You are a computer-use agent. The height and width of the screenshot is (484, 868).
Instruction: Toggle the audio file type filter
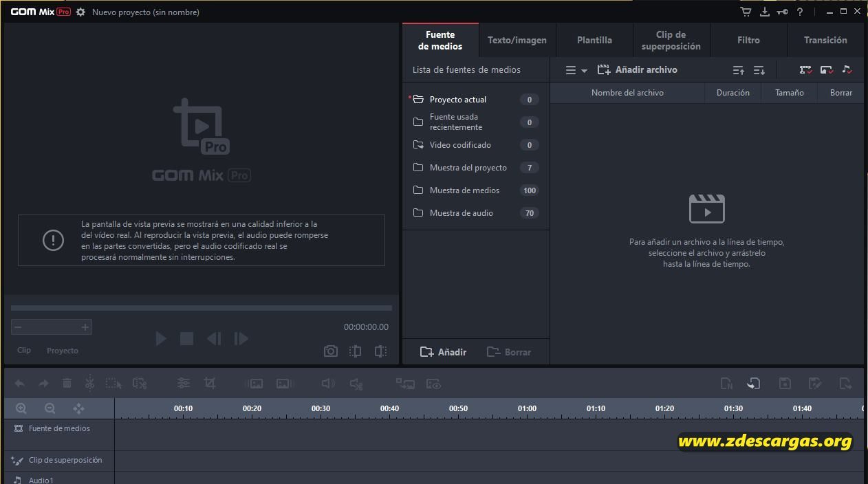pos(847,70)
